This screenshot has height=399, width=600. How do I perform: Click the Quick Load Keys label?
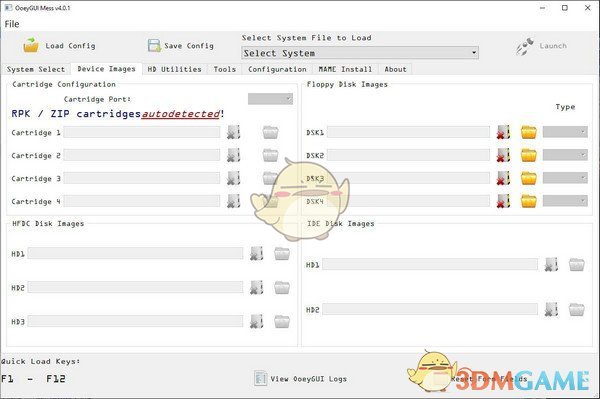click(40, 362)
